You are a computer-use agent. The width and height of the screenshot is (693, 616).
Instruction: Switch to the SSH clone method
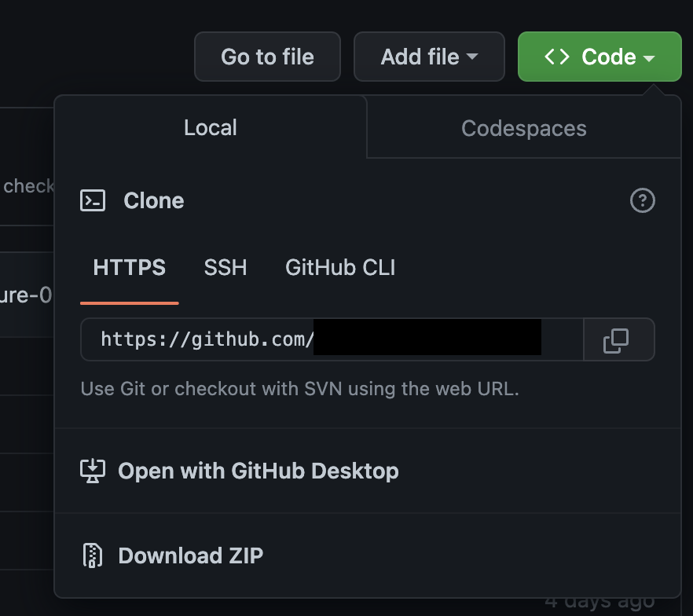click(x=225, y=267)
